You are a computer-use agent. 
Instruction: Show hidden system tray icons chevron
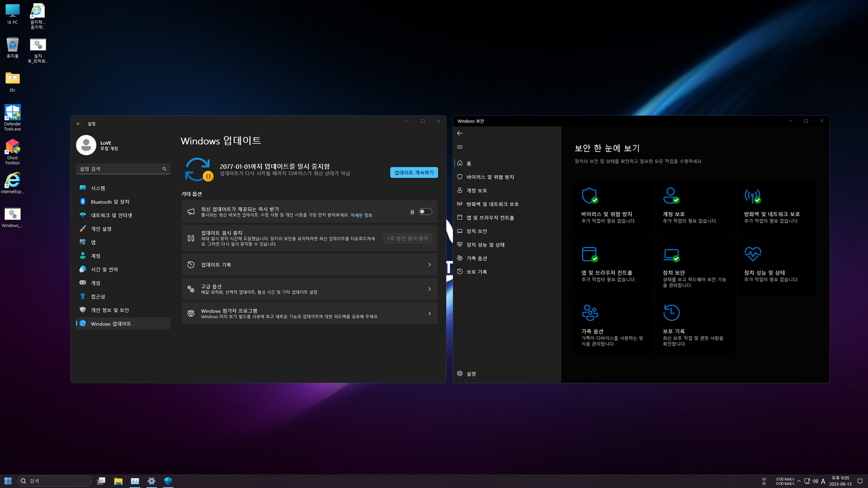coord(799,481)
